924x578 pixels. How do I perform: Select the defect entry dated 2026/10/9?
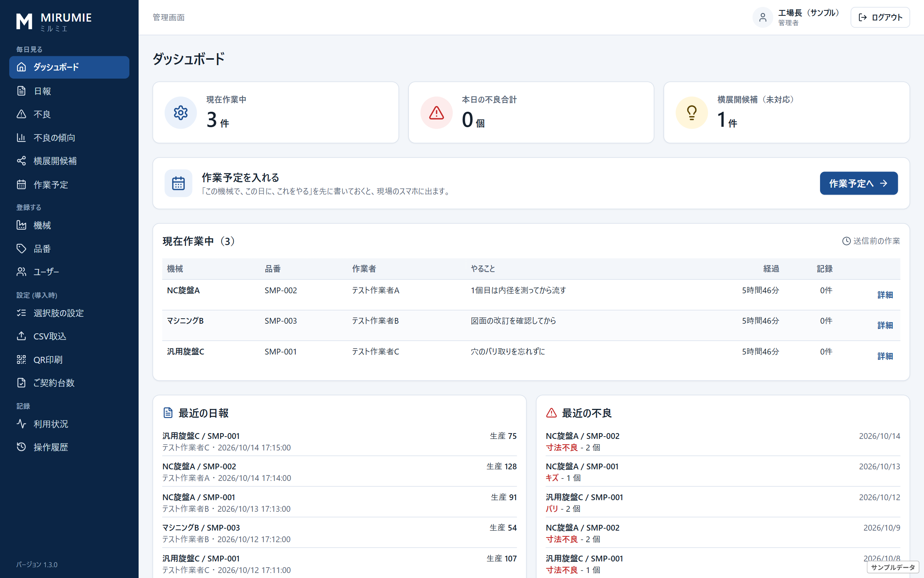coord(723,533)
